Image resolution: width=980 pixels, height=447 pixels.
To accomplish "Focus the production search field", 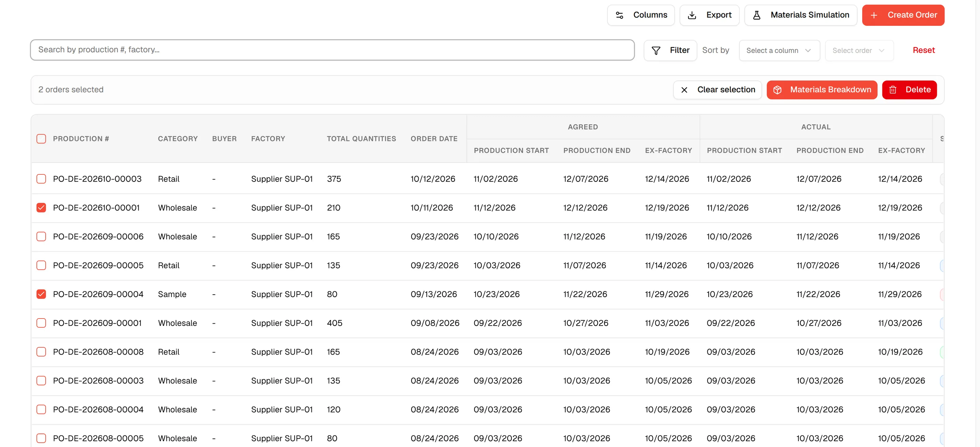I will pyautogui.click(x=332, y=50).
